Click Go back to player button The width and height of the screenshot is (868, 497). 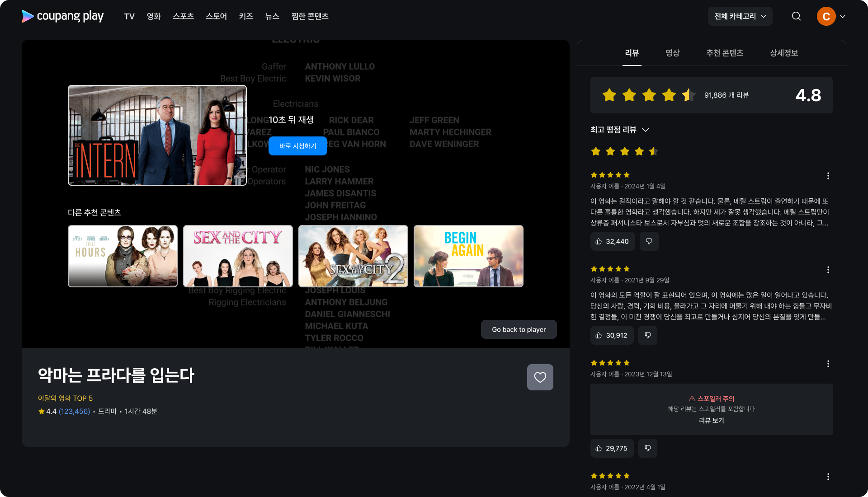519,329
